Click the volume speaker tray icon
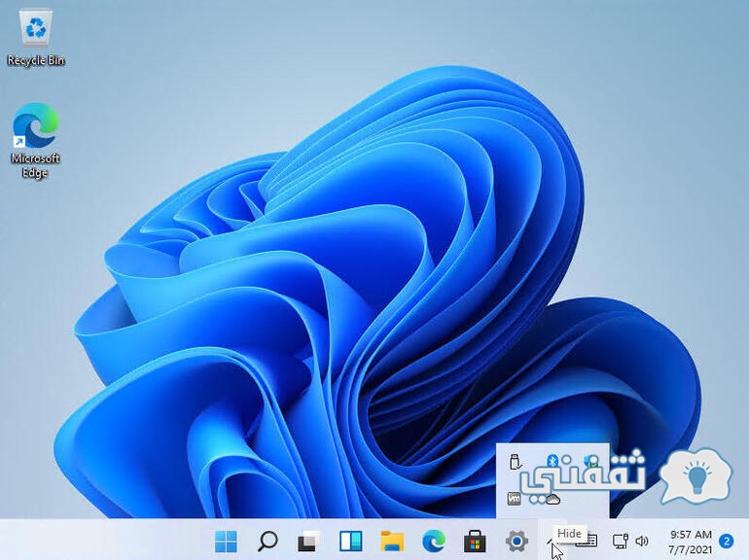Screen dimensions: 749x560 click(642, 541)
